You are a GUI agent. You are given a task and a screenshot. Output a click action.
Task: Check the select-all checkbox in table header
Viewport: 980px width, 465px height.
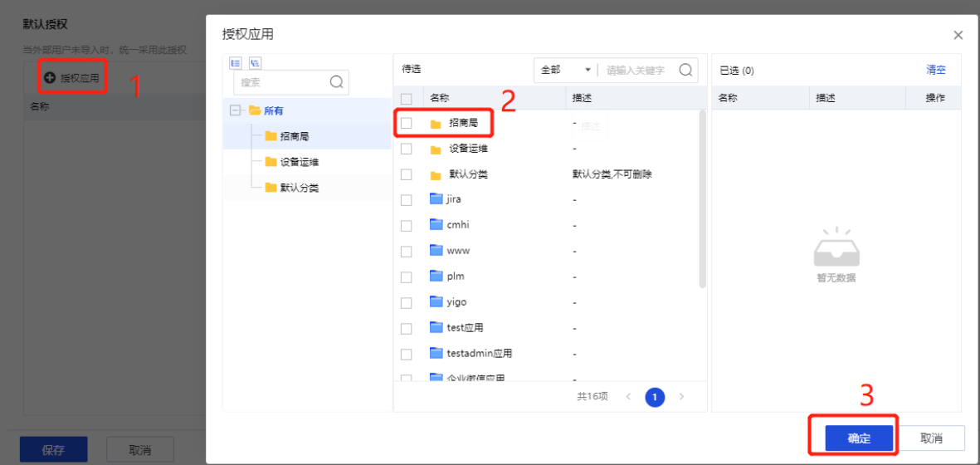(x=407, y=98)
